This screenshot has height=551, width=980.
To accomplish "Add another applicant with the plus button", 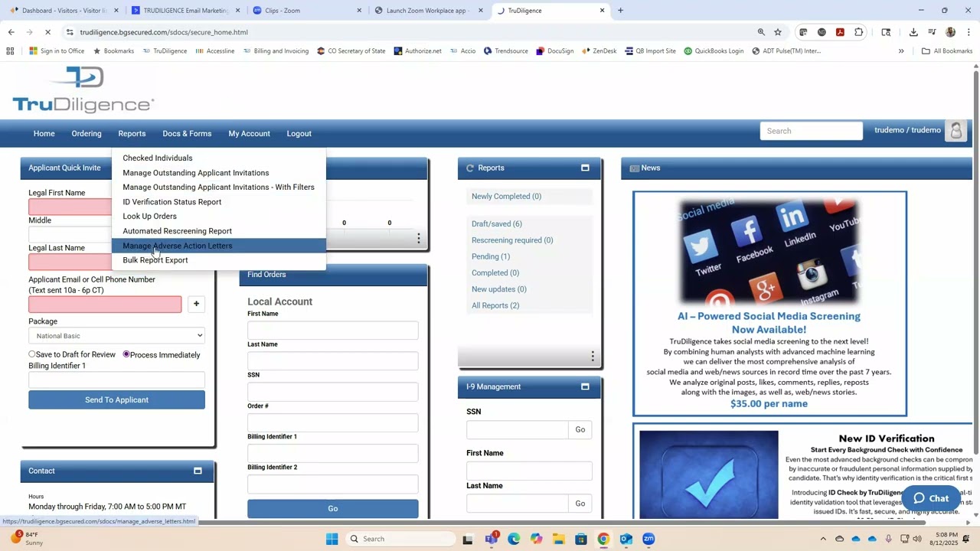I will click(196, 304).
